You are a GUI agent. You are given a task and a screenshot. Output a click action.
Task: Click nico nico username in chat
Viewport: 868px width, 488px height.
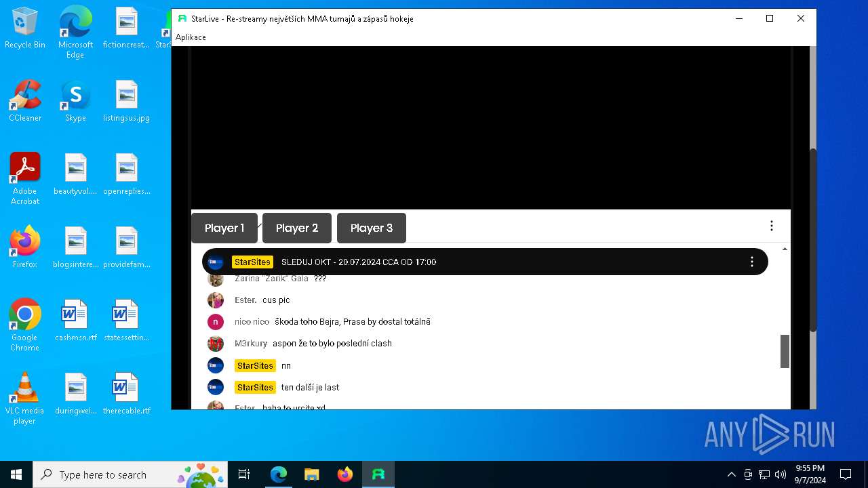252,322
